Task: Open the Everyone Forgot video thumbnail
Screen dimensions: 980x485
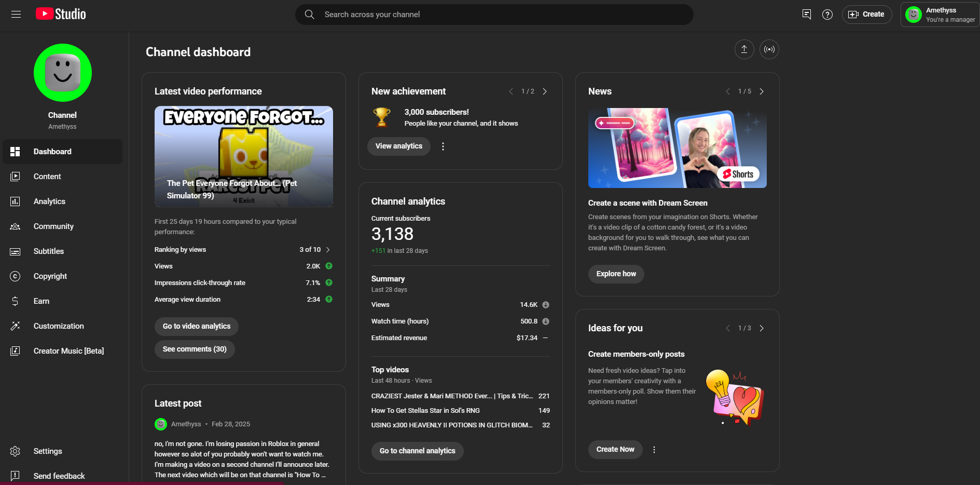Action: (x=244, y=156)
